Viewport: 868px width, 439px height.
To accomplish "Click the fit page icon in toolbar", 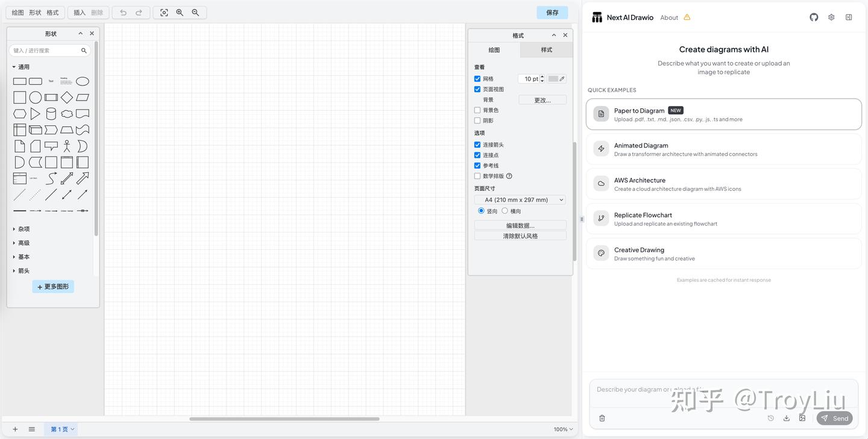I will 164,13.
